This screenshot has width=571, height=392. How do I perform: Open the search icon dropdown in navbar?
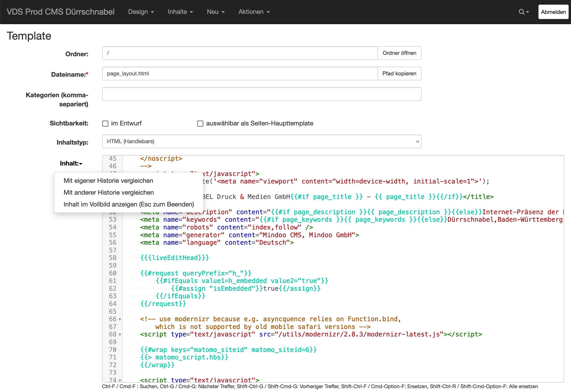coord(524,12)
